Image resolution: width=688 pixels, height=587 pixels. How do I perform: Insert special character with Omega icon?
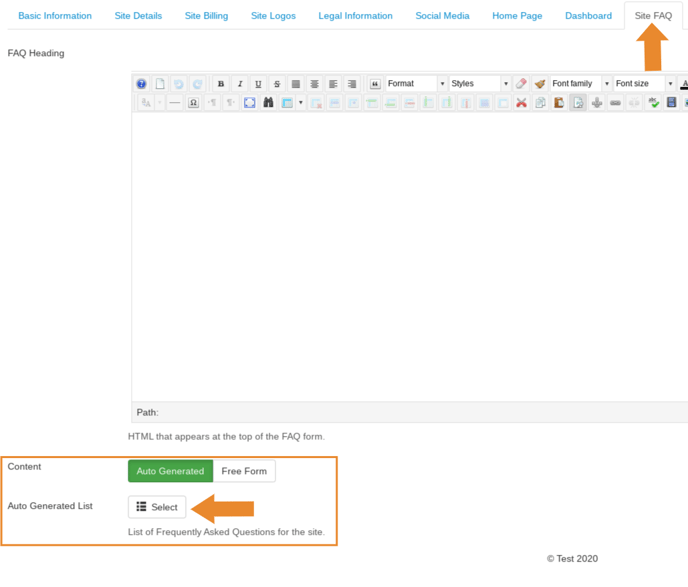point(194,103)
